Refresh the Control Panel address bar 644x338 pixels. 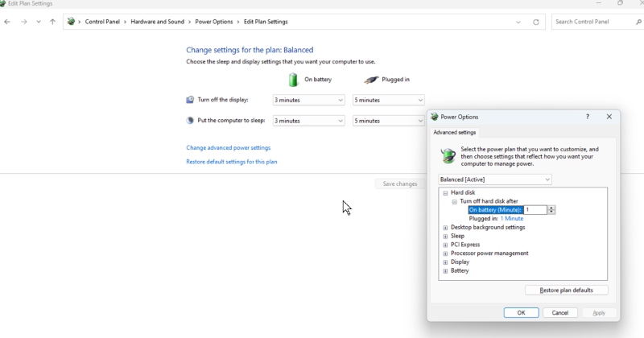pyautogui.click(x=536, y=22)
